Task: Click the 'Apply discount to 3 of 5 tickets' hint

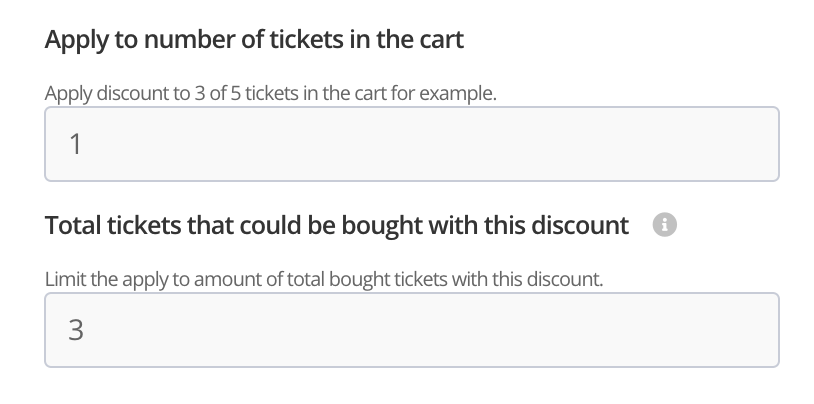Action: click(x=270, y=93)
